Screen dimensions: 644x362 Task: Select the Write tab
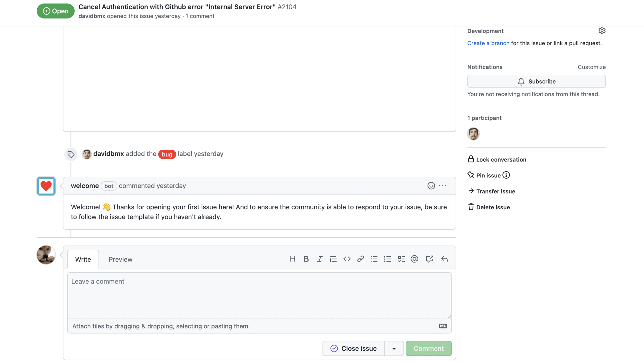83,259
